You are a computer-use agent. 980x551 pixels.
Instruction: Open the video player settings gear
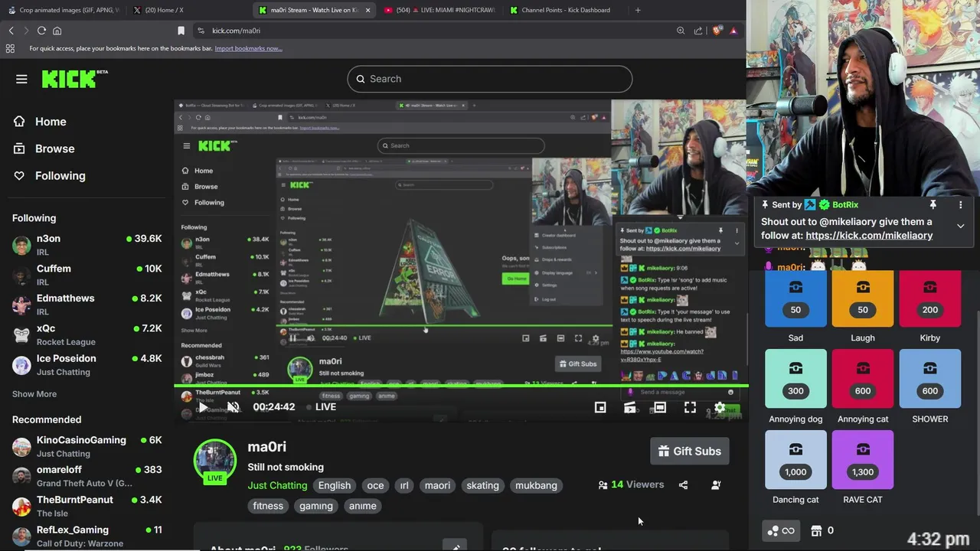pyautogui.click(x=720, y=407)
